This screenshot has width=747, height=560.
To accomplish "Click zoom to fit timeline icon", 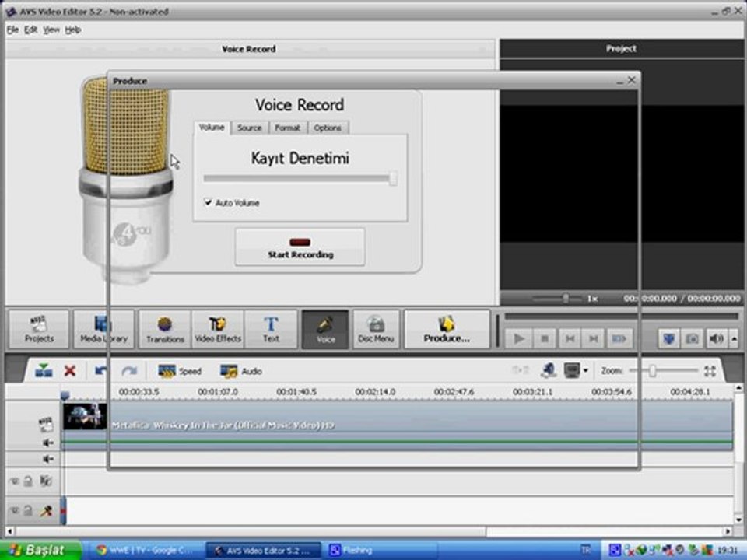I will click(710, 371).
